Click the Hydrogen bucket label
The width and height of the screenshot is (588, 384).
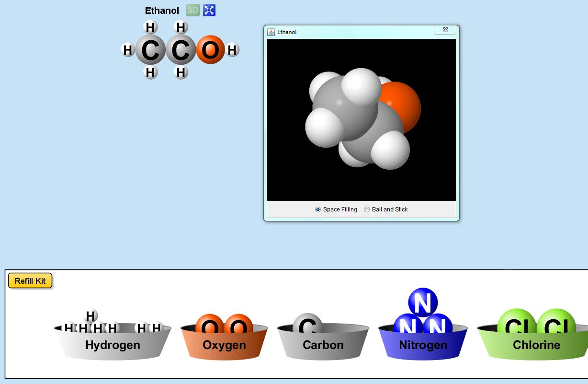click(113, 345)
